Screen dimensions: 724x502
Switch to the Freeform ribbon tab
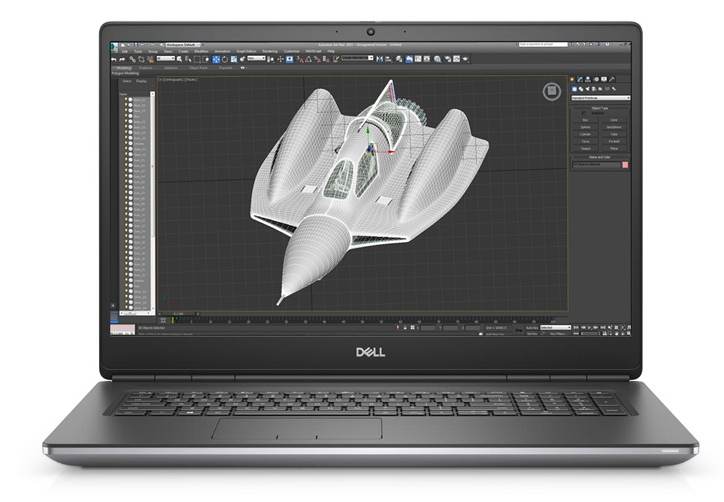point(145,68)
